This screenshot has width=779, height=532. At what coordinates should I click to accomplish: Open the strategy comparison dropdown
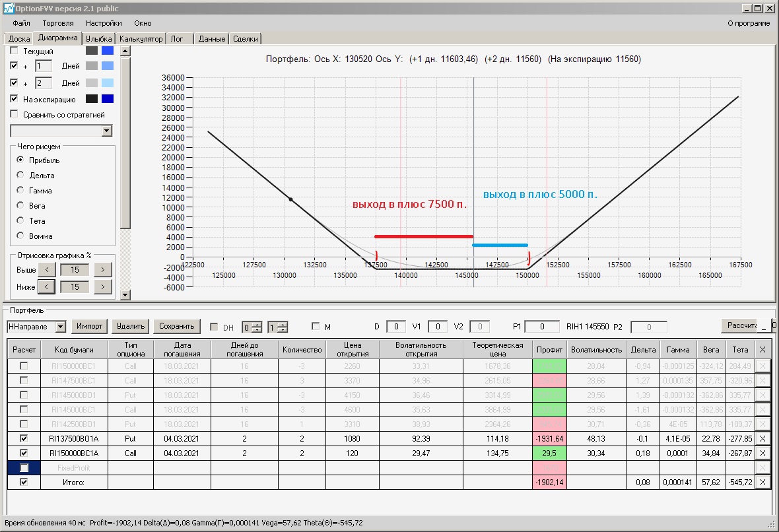point(107,131)
